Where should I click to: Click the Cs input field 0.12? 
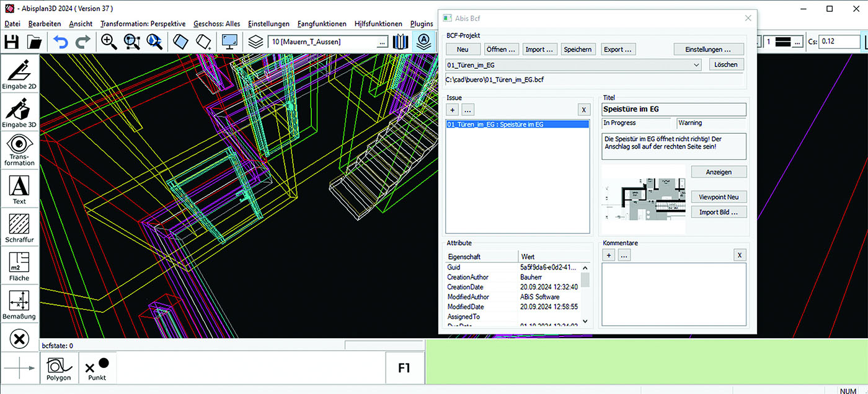[x=839, y=42]
